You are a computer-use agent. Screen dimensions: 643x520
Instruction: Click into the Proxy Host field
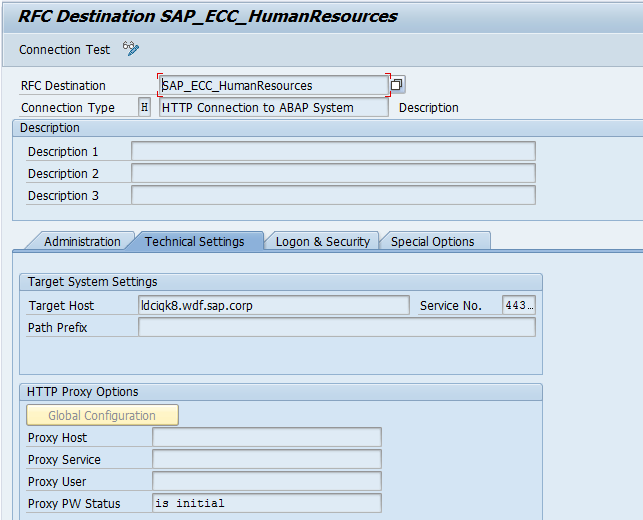(x=266, y=437)
